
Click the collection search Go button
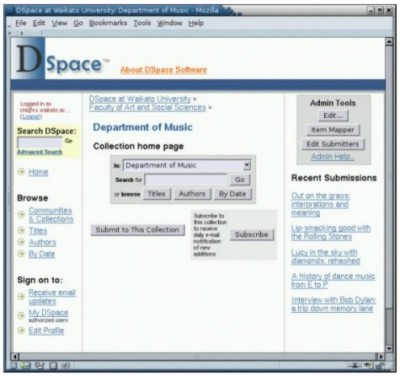pyautogui.click(x=240, y=180)
